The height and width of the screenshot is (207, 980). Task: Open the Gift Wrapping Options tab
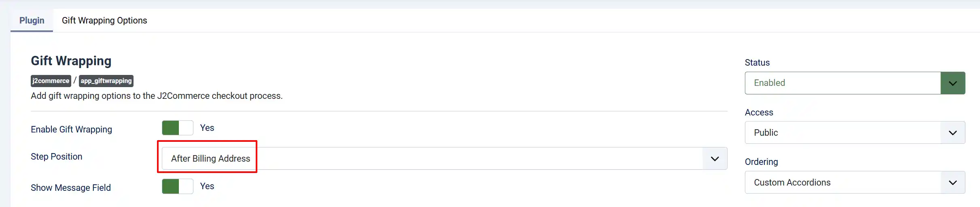104,20
